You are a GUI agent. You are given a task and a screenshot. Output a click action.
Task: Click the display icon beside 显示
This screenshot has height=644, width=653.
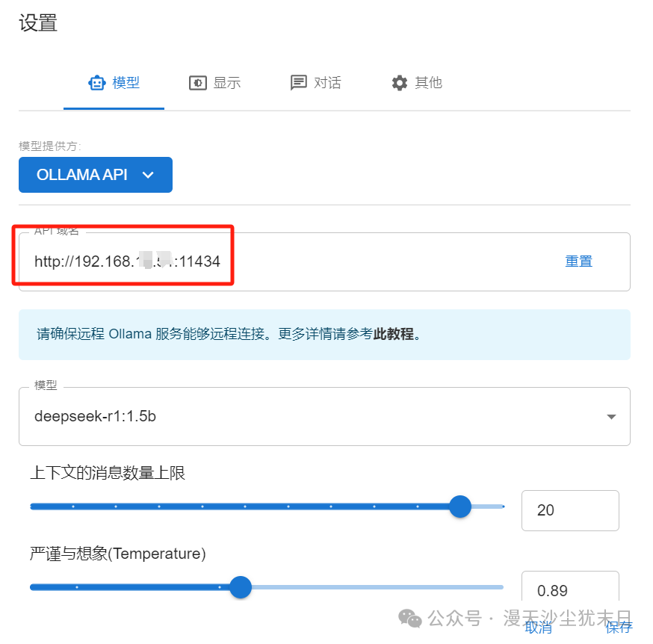(x=198, y=83)
